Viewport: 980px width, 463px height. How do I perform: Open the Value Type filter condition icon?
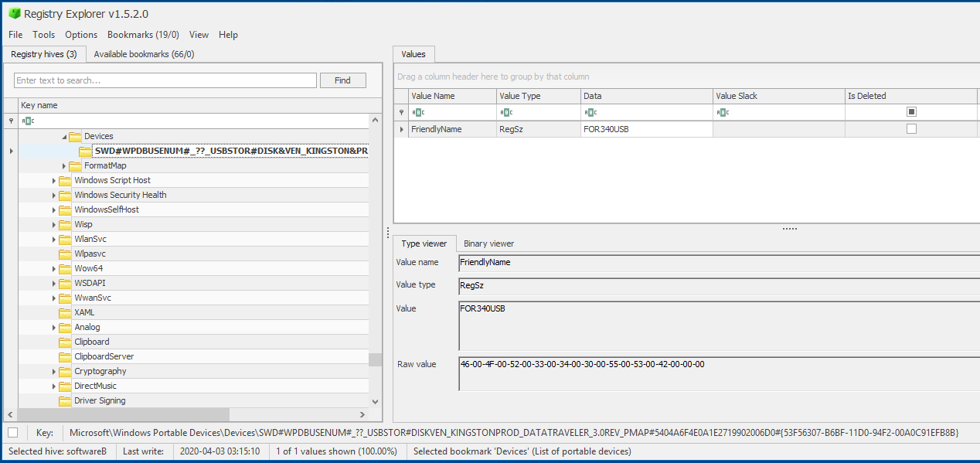coord(506,113)
